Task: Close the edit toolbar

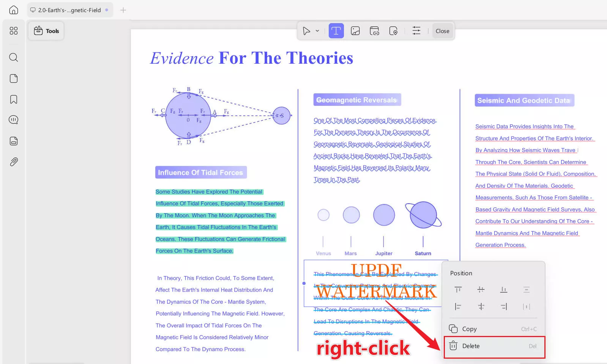Action: click(x=442, y=31)
